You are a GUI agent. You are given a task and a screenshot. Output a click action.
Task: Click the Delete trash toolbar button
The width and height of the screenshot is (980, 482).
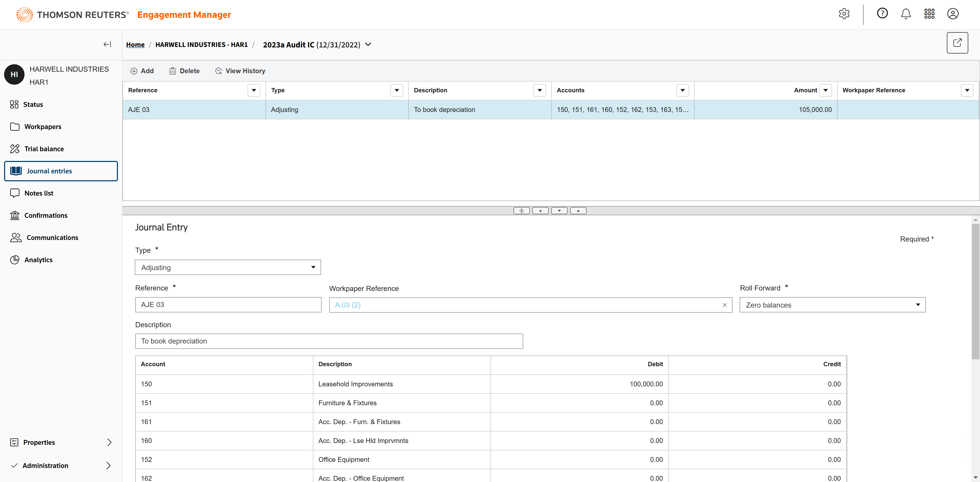(185, 71)
